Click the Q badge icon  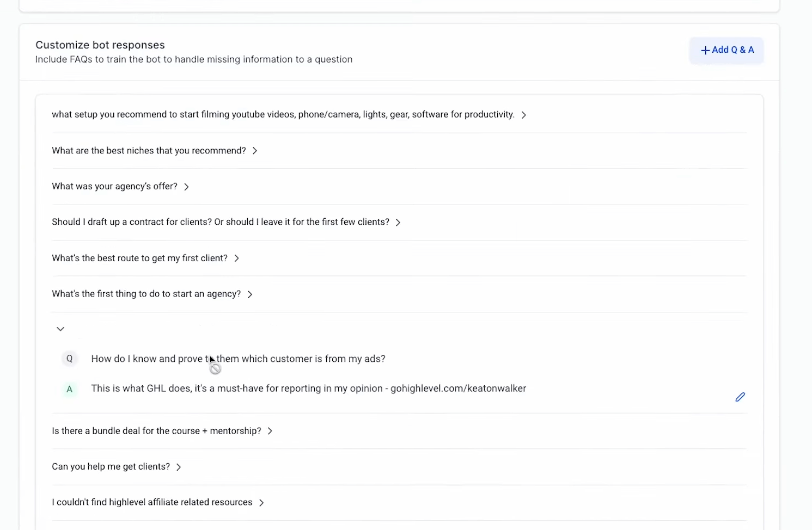69,359
